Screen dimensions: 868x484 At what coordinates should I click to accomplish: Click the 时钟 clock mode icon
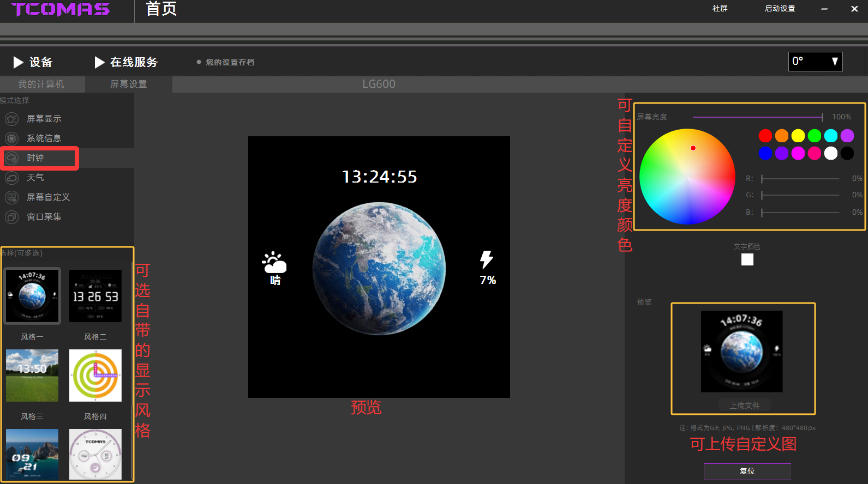(x=11, y=158)
